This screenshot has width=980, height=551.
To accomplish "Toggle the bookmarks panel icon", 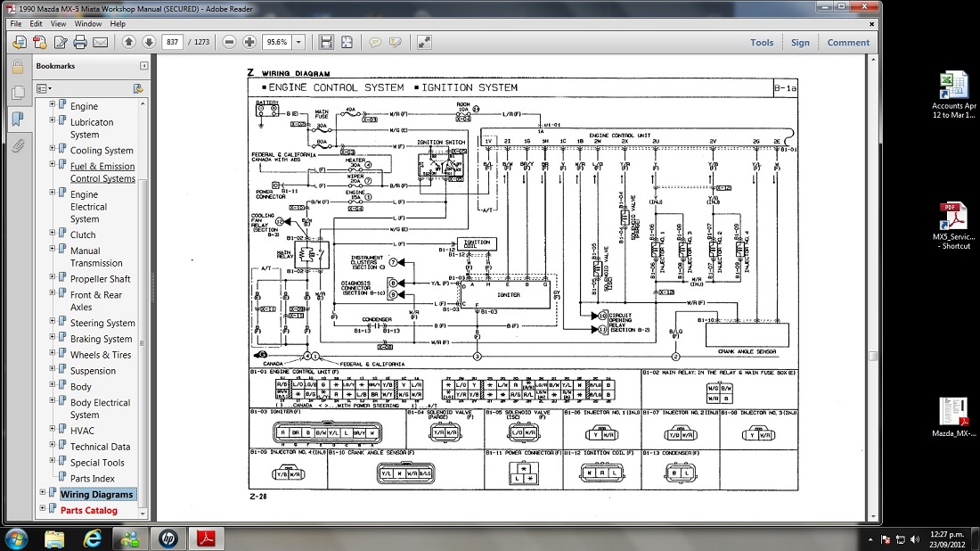I will tap(18, 119).
